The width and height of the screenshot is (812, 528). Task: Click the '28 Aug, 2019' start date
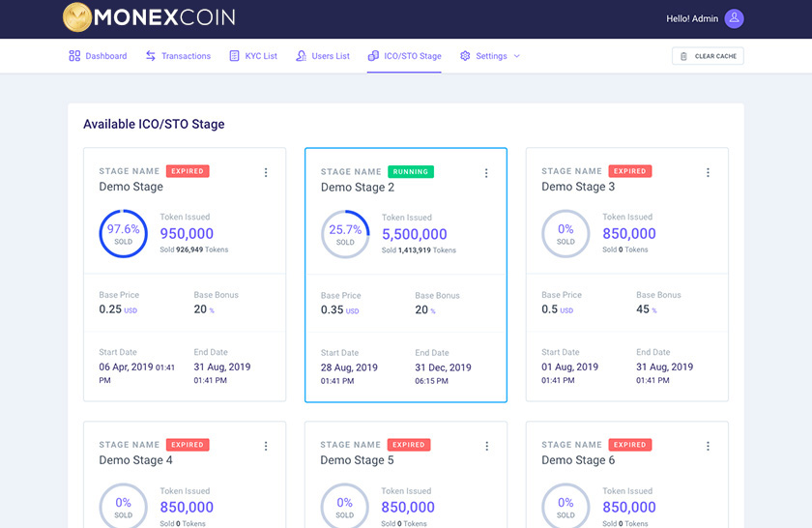tap(349, 367)
